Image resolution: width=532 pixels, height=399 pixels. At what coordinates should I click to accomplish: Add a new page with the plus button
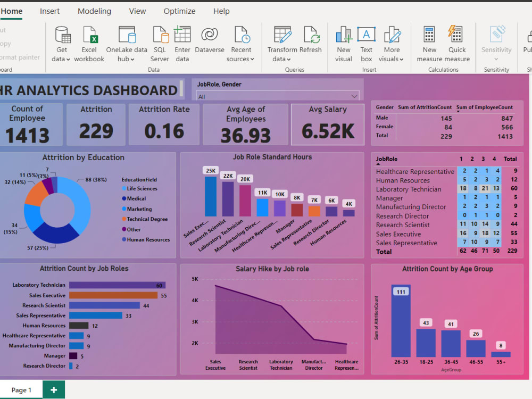coord(53,389)
